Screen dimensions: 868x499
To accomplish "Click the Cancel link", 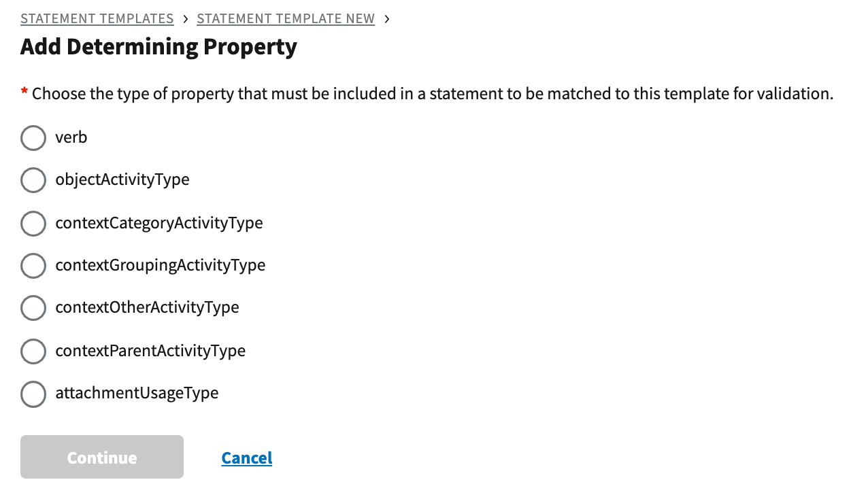I will [x=247, y=458].
